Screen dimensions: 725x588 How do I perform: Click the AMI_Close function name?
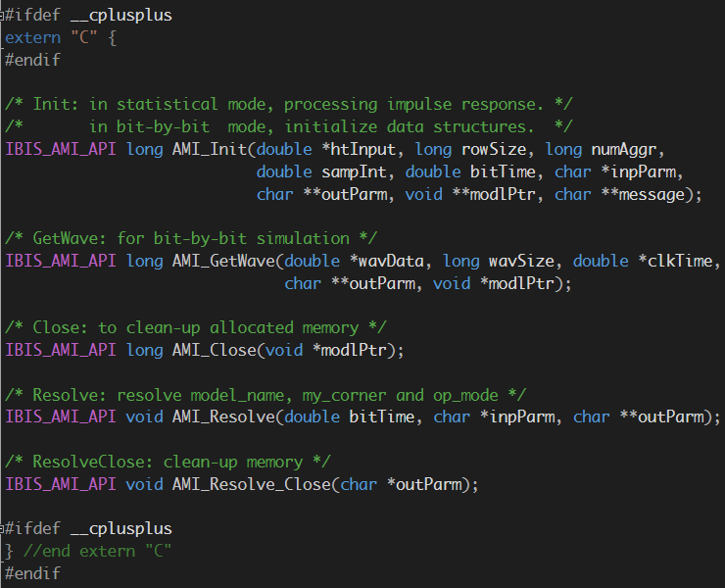211,350
